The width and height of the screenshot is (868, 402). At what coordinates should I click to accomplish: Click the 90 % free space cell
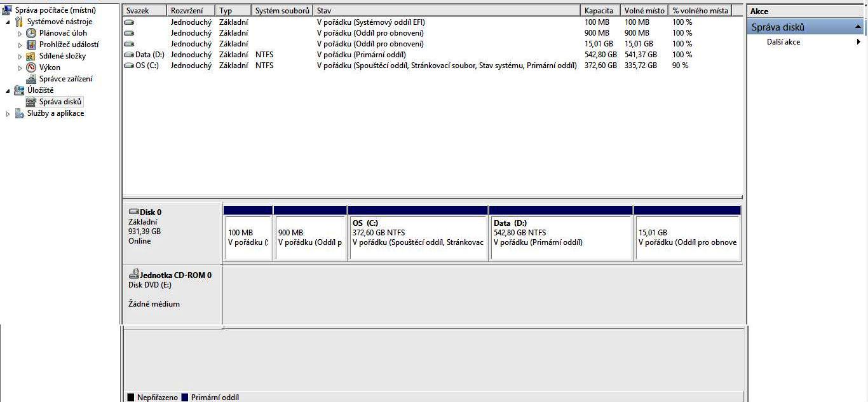coord(680,66)
